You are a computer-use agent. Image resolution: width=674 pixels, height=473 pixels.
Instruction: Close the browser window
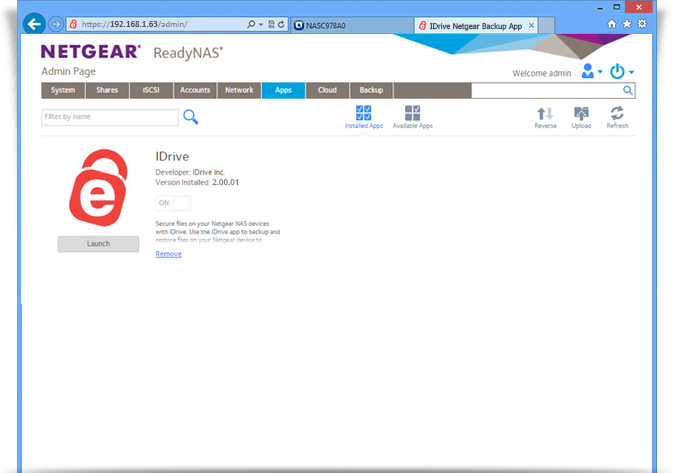click(639, 7)
